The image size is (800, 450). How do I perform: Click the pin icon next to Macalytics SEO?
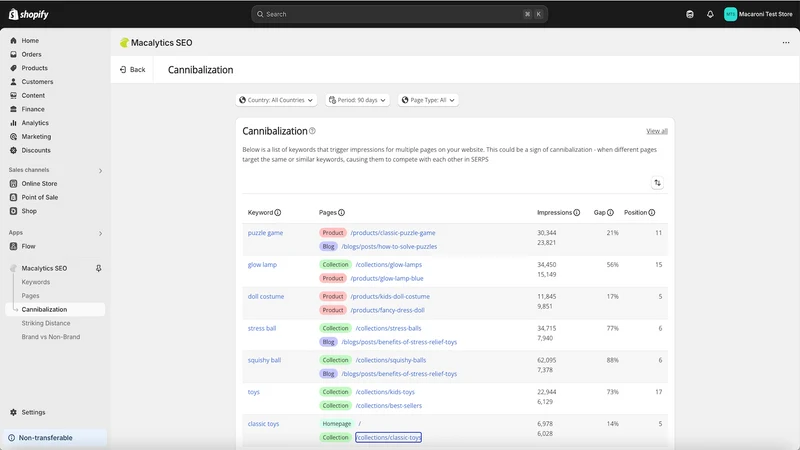point(98,268)
